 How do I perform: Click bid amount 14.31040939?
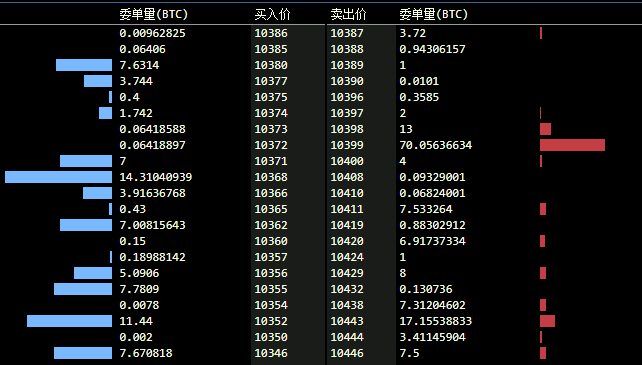tap(156, 177)
